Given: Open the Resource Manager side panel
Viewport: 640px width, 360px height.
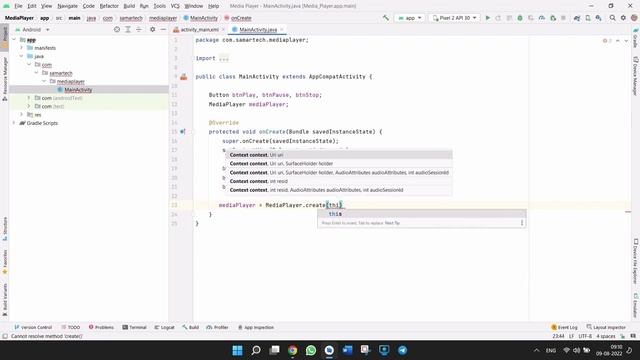Looking at the screenshot, I should coord(5,79).
